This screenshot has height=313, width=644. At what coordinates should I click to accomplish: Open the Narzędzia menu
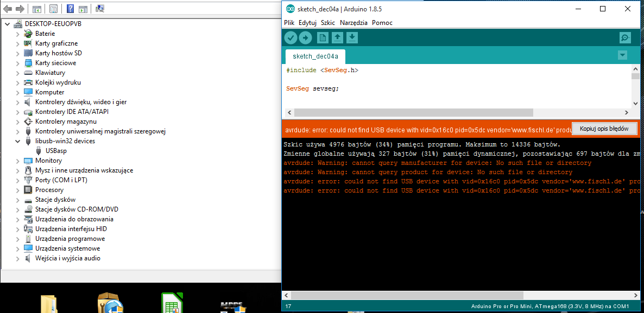pos(353,23)
